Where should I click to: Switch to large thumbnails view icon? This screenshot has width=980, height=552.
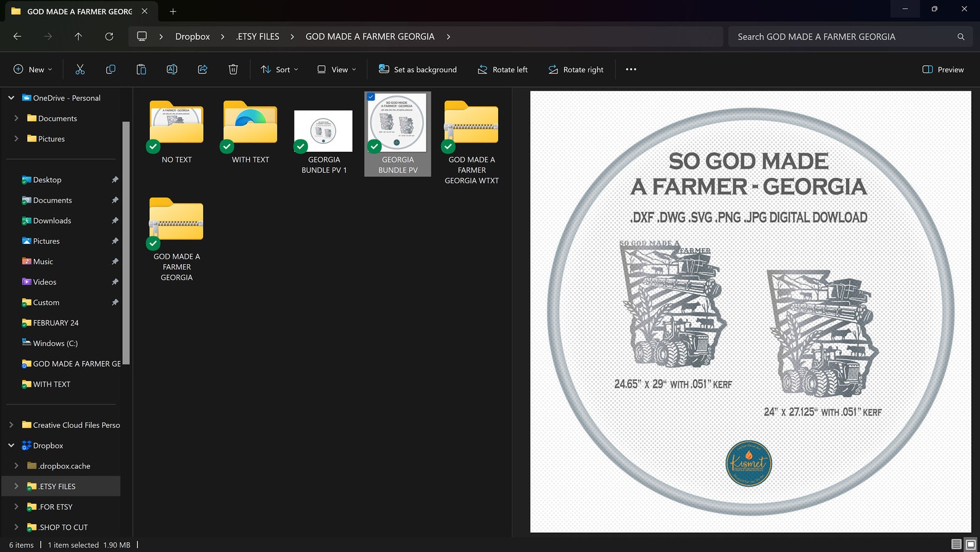(970, 545)
